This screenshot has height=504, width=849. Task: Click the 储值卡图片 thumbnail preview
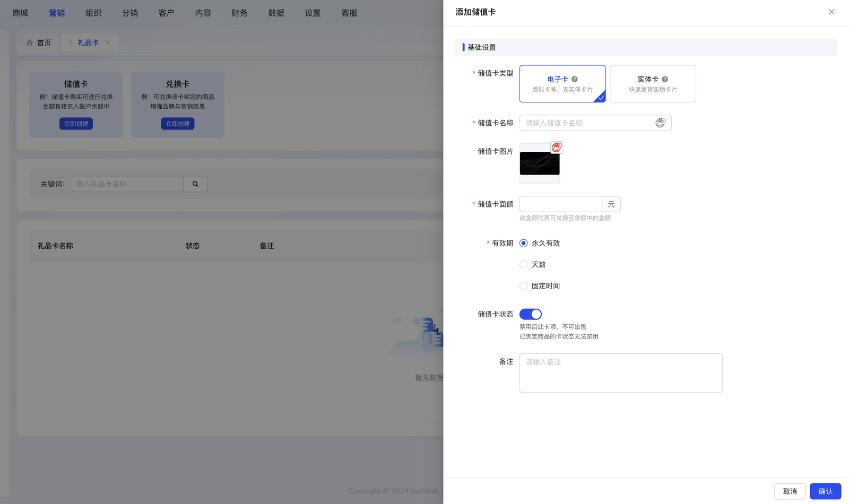[x=539, y=164]
